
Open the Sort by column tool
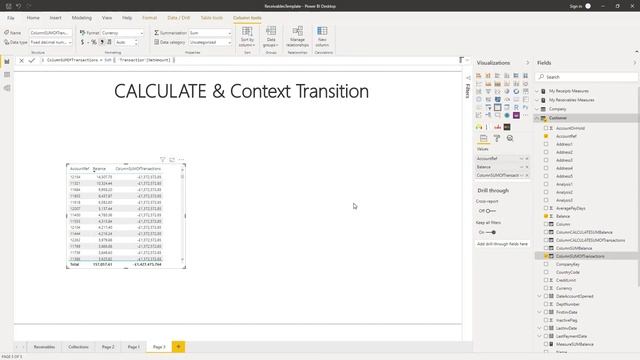tap(247, 36)
